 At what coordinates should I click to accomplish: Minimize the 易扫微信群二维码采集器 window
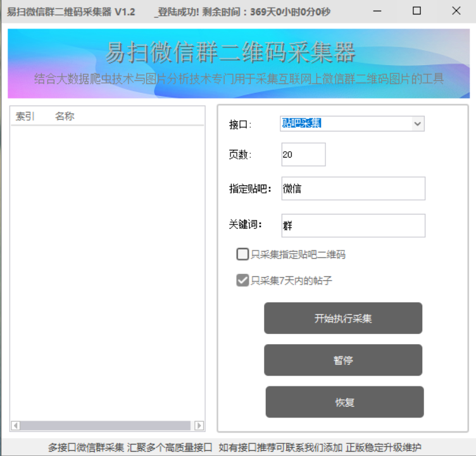pos(377,11)
